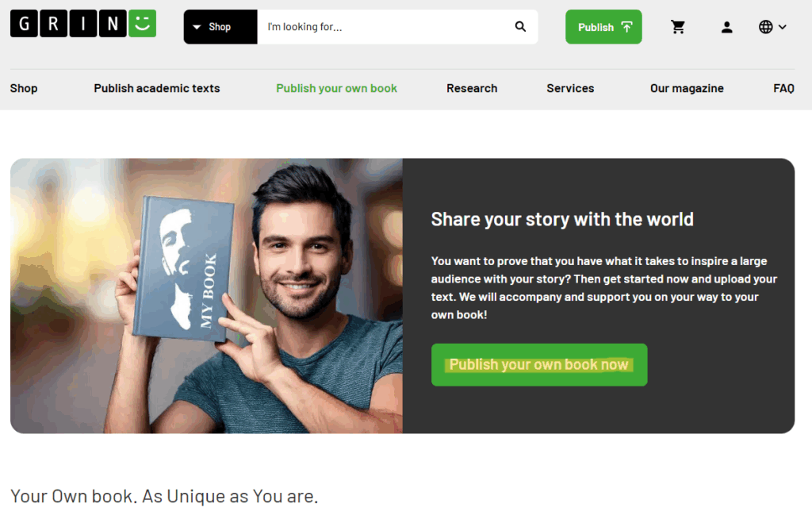
Task: Open the FAQ page
Action: [783, 88]
